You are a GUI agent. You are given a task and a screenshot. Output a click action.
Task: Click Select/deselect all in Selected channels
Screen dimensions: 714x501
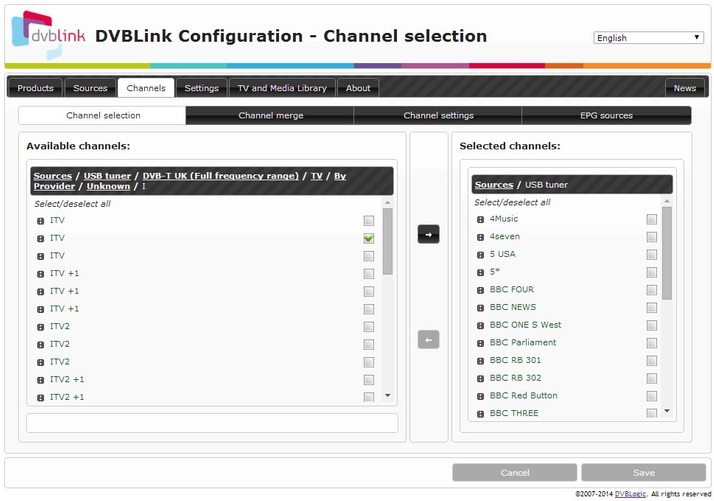pos(512,203)
